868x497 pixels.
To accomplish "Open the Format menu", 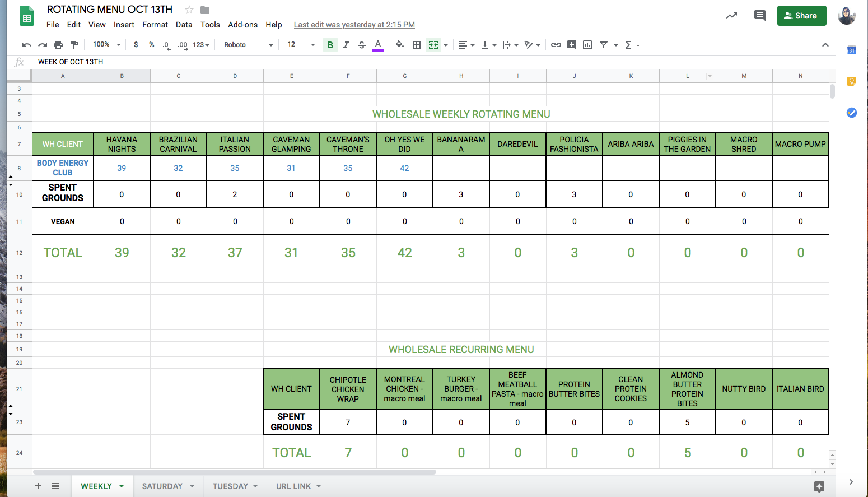I will pyautogui.click(x=155, y=25).
